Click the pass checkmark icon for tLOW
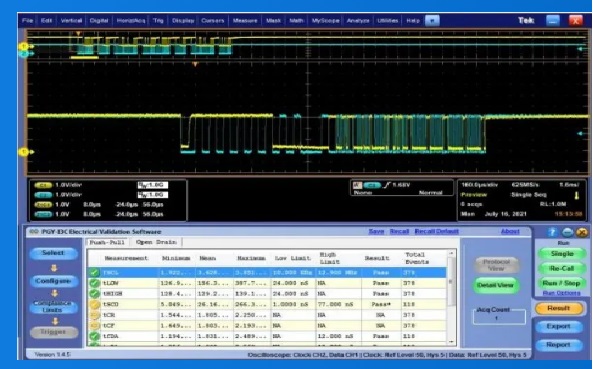Screen dimensions: 595x369 coord(94,283)
